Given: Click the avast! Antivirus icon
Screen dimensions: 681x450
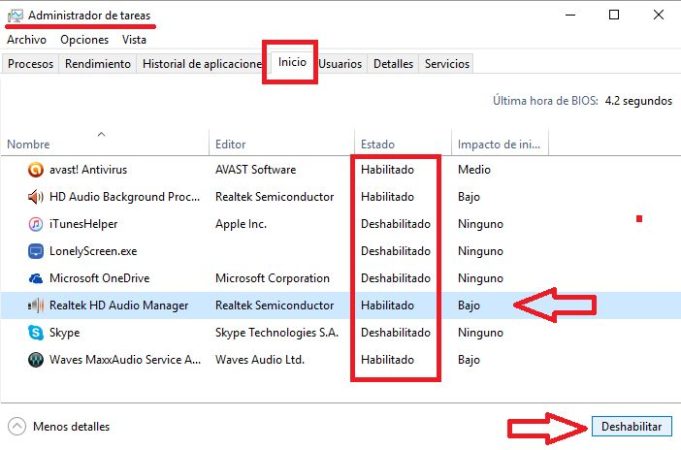Looking at the screenshot, I should point(36,170).
